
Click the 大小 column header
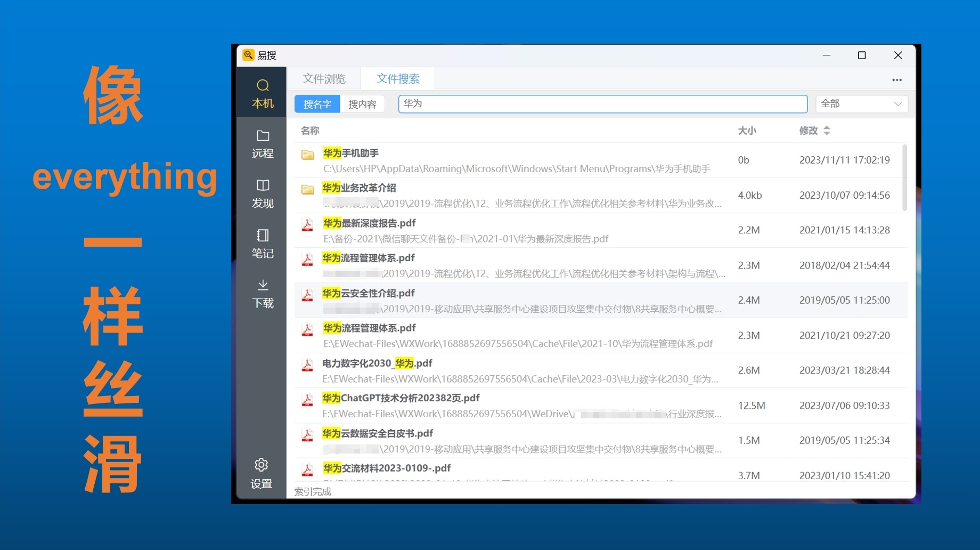pos(747,131)
